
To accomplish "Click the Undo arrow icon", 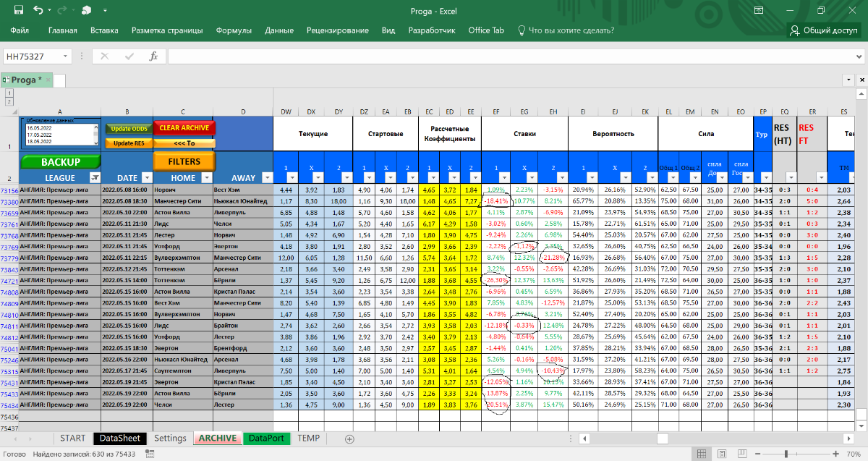I will coord(38,10).
